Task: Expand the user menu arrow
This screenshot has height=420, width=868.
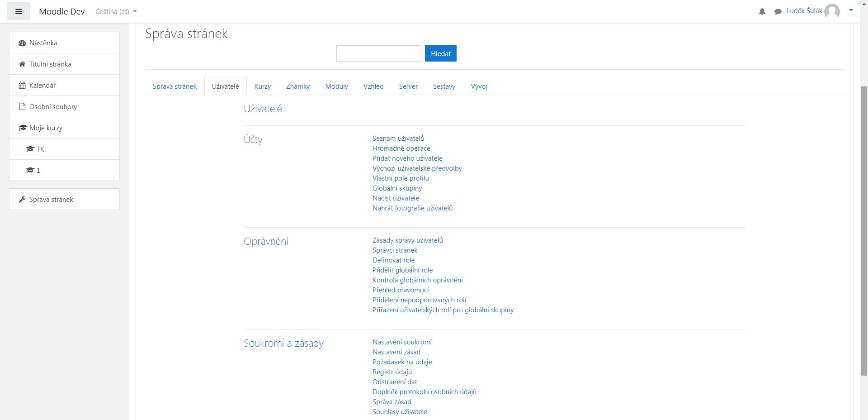Action: click(x=851, y=10)
